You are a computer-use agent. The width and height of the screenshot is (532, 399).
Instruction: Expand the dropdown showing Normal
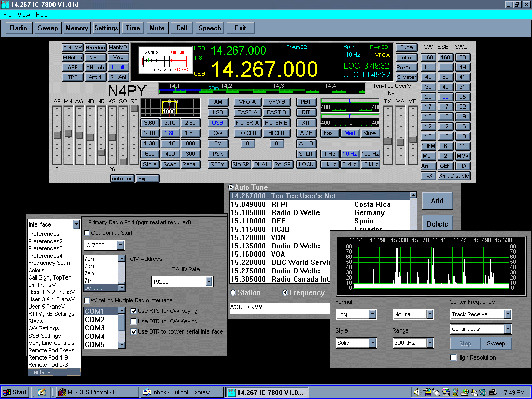430,314
